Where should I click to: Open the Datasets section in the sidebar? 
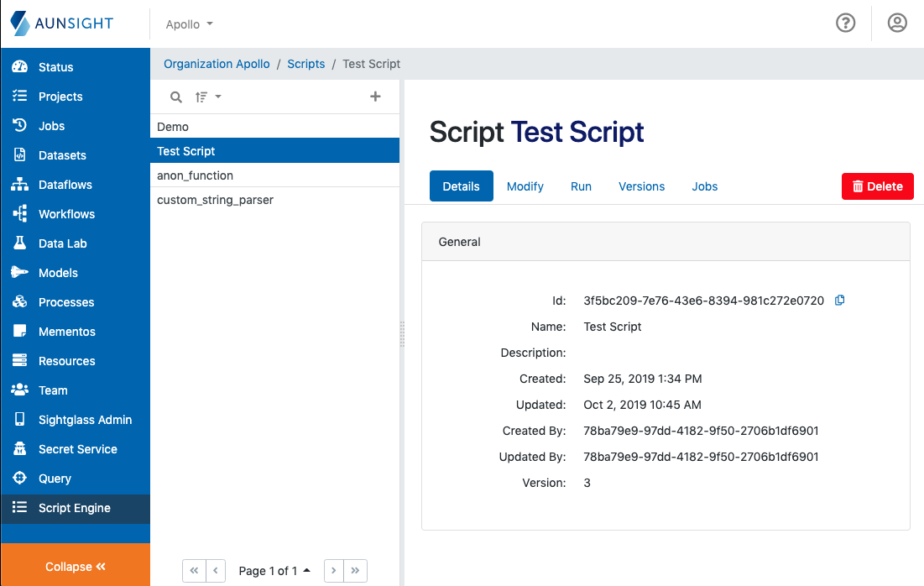[61, 154]
